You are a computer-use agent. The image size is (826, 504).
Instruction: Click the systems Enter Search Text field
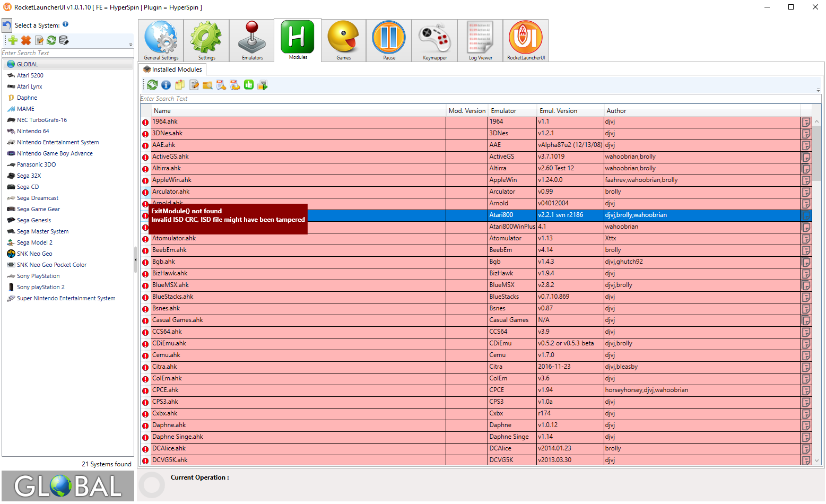67,53
